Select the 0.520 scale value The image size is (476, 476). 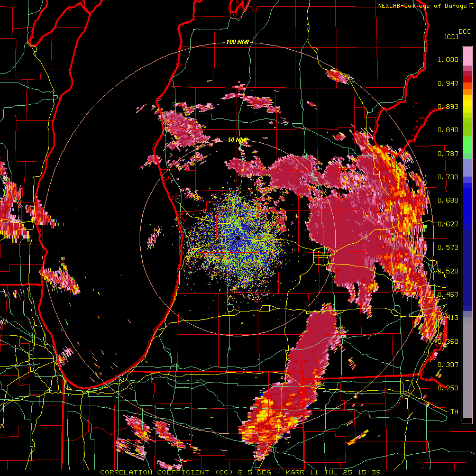[x=448, y=271]
